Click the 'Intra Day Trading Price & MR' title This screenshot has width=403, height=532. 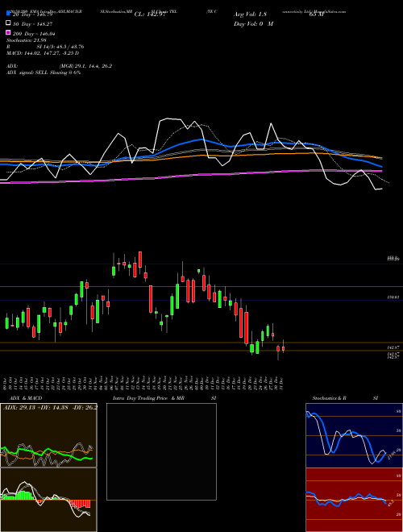(x=148, y=398)
